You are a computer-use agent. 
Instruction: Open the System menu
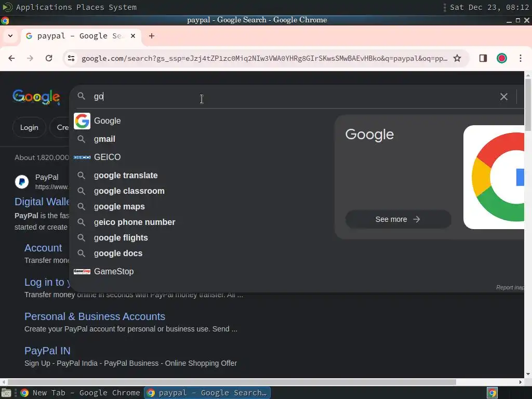(123, 7)
